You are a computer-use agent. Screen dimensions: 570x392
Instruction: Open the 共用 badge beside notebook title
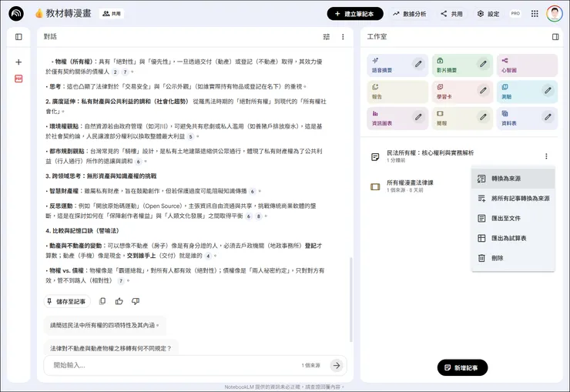(112, 14)
